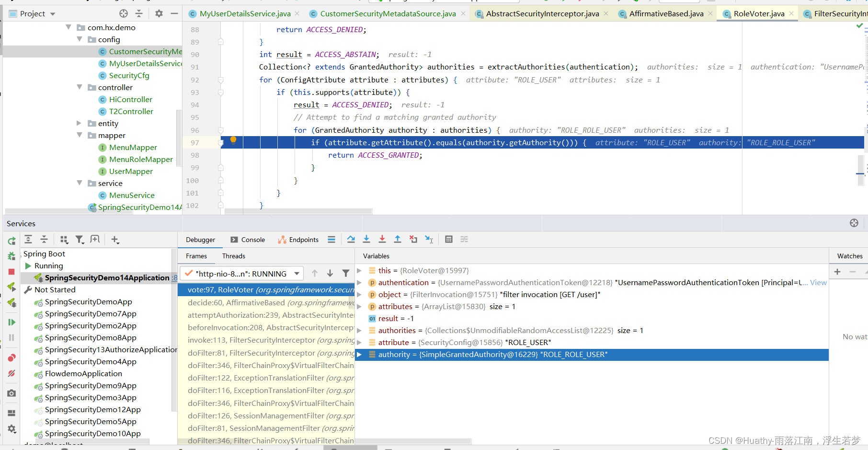Click the Rerun icon in Services sidebar
The width and height of the screenshot is (868, 450).
pyautogui.click(x=11, y=241)
